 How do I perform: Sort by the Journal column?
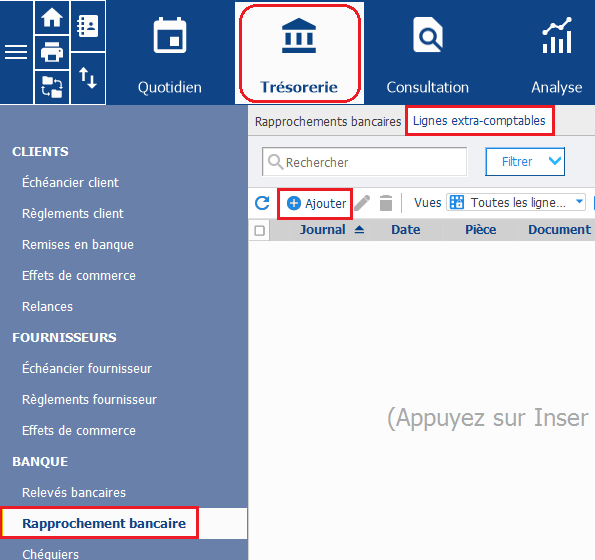[323, 230]
